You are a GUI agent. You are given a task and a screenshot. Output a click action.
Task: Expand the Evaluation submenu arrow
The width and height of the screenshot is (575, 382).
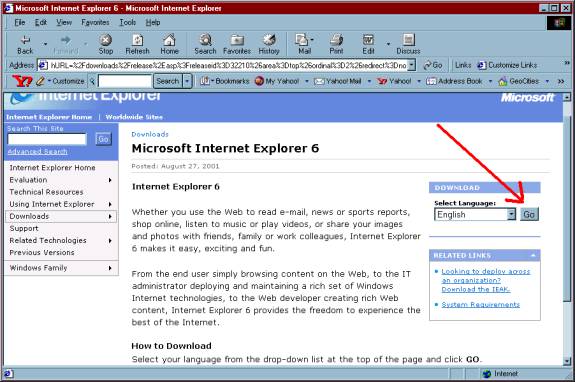110,180
